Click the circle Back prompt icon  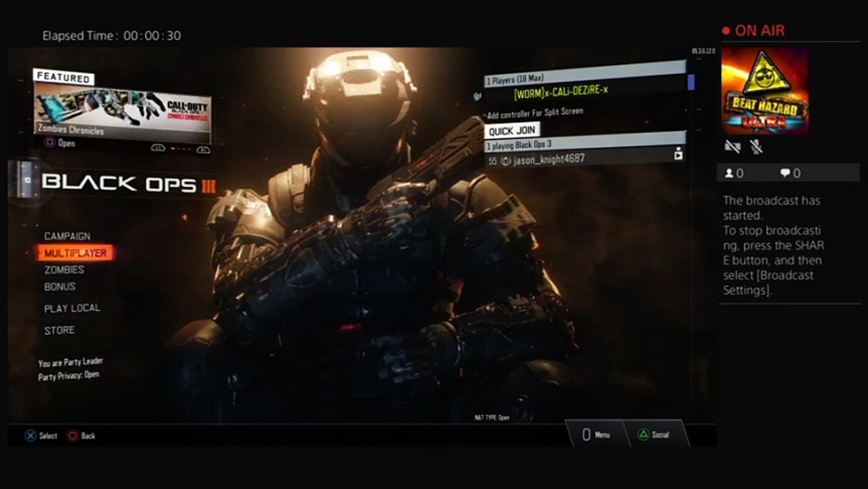[73, 436]
